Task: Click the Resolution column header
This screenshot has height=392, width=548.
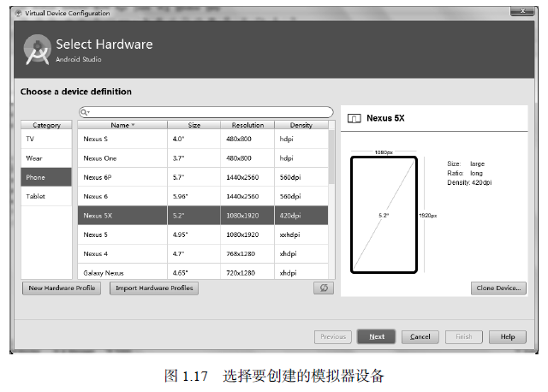Action: click(x=247, y=125)
